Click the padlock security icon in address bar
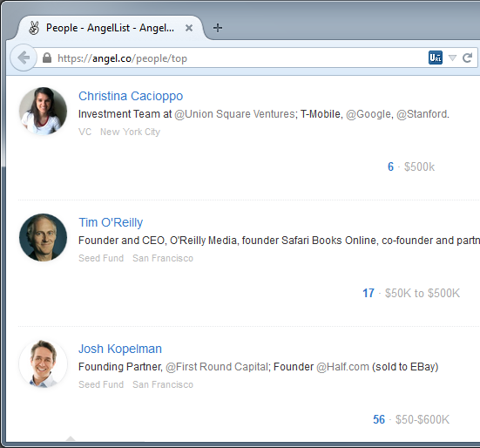 47,58
